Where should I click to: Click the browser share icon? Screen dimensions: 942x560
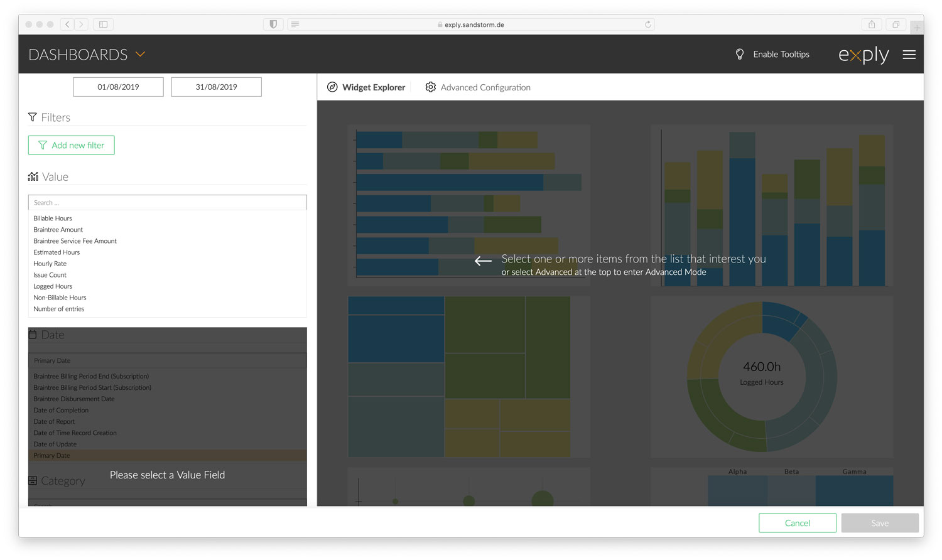(872, 24)
